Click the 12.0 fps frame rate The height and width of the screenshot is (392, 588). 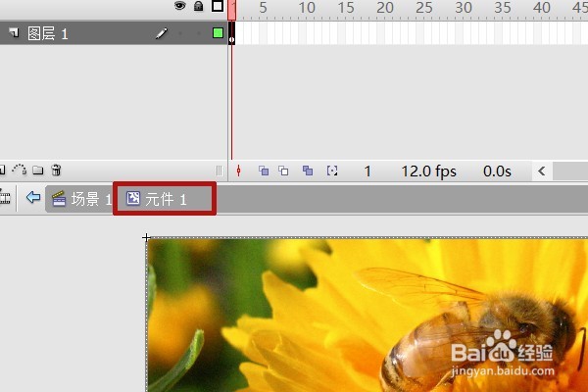point(428,171)
